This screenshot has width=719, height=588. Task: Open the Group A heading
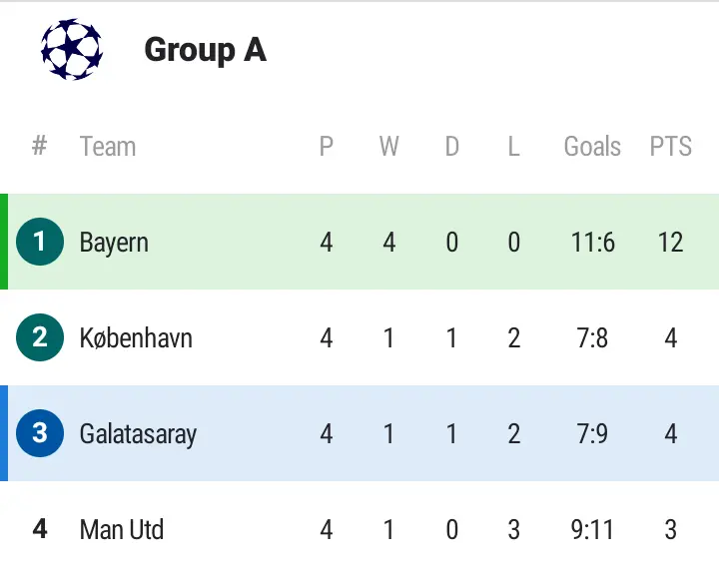[x=205, y=50]
